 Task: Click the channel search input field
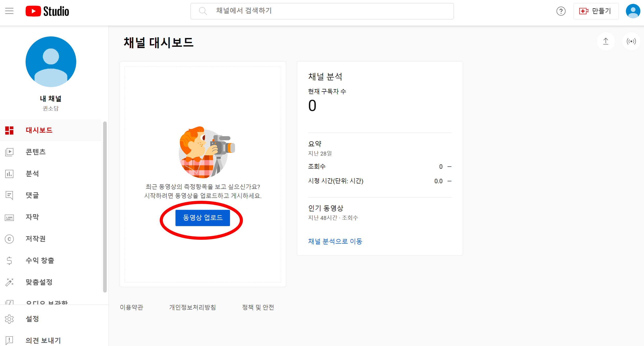coord(322,11)
